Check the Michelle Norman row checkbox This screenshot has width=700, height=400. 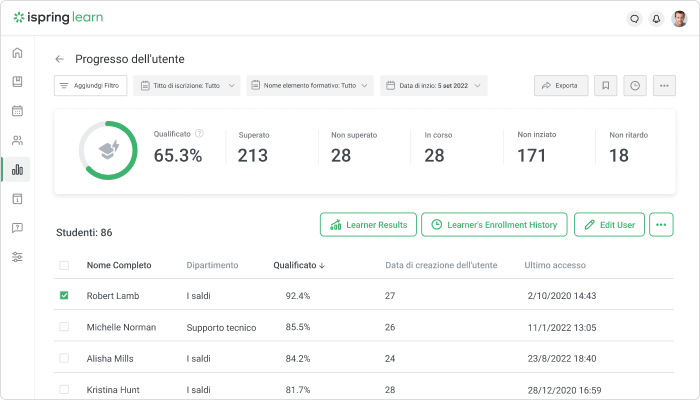(x=64, y=327)
